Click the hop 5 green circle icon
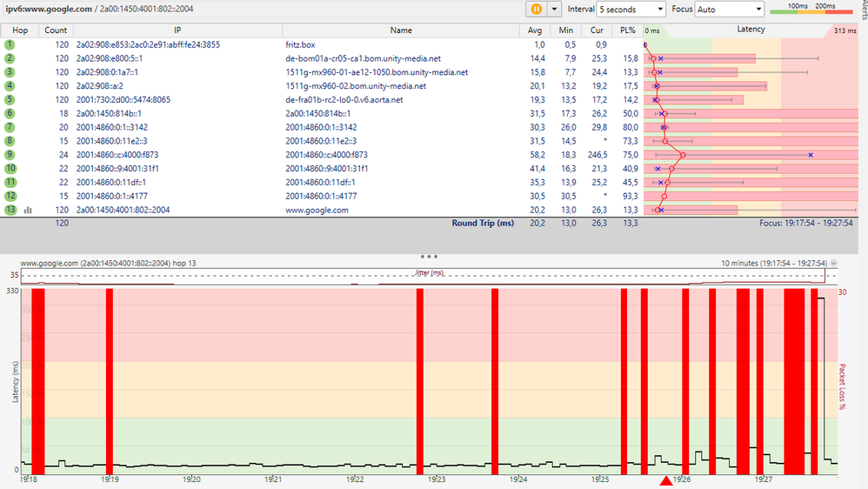The image size is (868, 489). tap(10, 100)
